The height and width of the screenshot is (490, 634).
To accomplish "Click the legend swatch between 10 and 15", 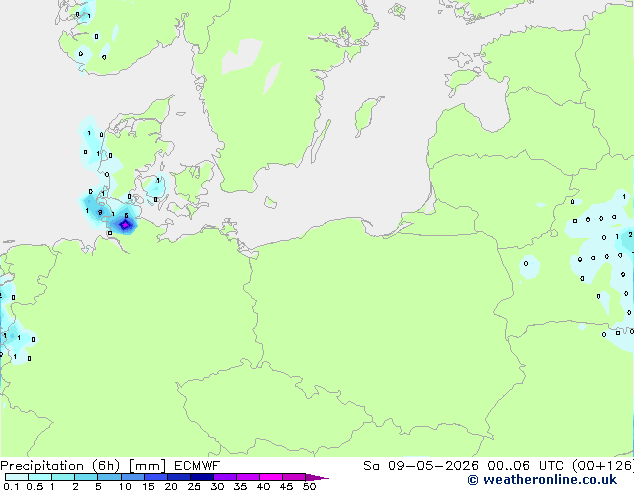I will [133, 477].
